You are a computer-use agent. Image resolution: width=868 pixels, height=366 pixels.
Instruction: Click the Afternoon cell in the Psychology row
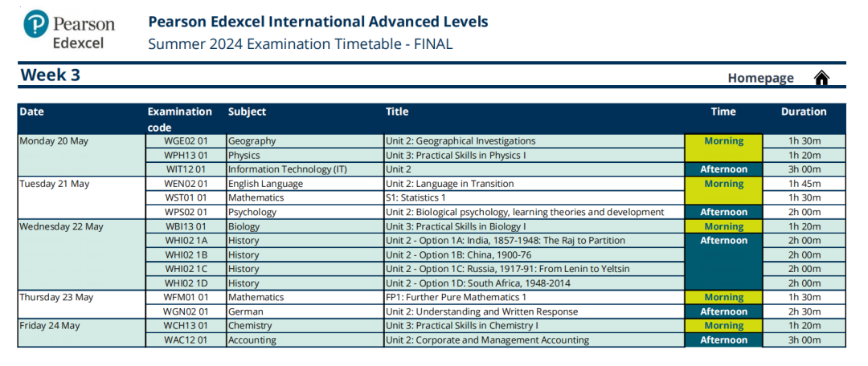pyautogui.click(x=723, y=213)
